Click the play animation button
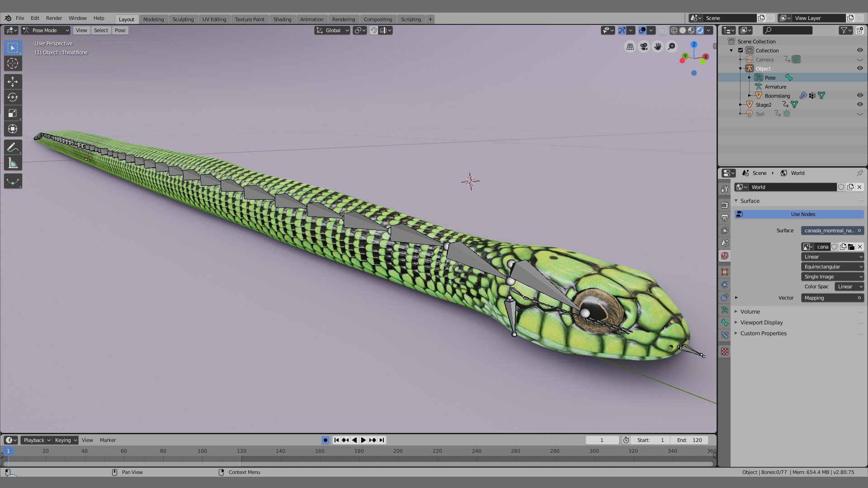Viewport: 868px width, 488px height. point(363,440)
